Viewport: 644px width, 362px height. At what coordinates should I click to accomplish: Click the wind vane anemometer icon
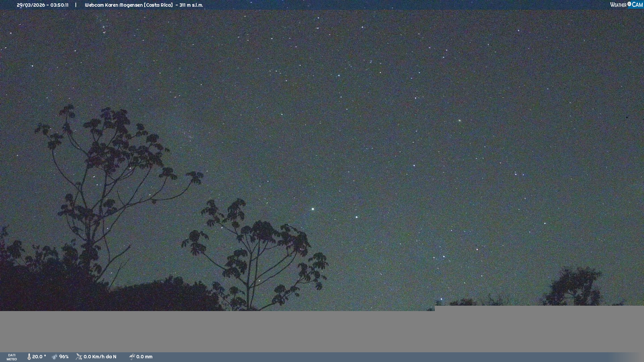79,357
